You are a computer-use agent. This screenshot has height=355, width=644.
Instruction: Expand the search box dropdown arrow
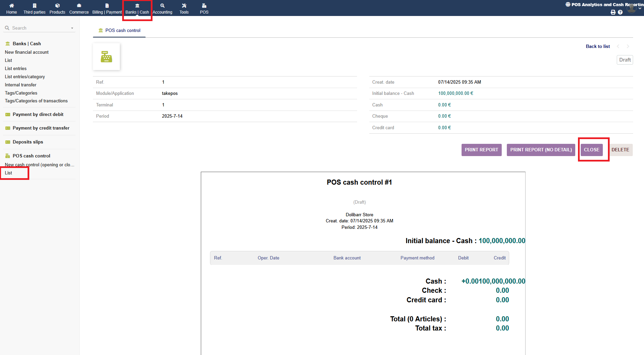[x=72, y=28]
